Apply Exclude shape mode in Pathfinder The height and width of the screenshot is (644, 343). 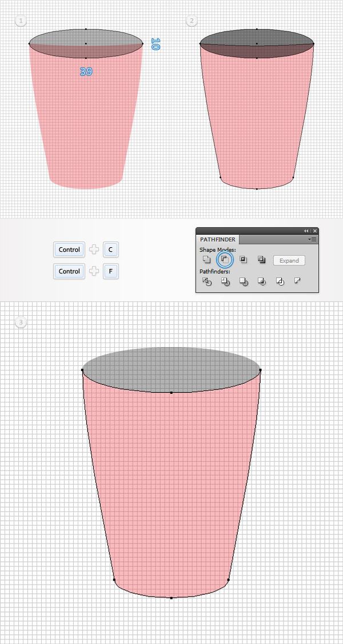(x=262, y=260)
